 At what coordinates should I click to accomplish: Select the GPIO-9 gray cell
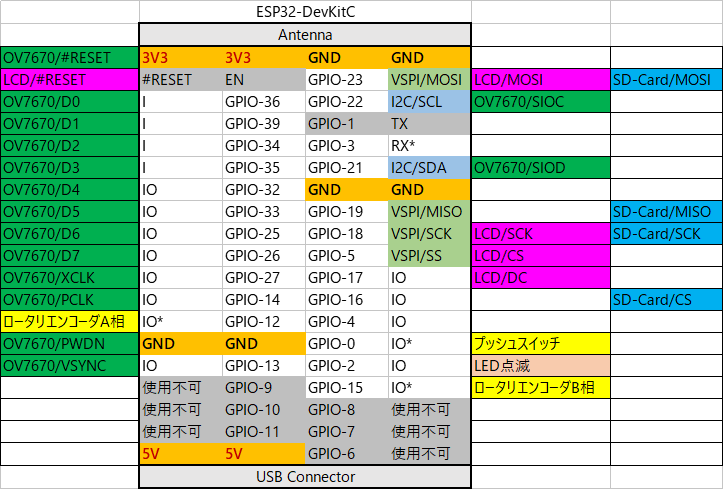pos(264,388)
